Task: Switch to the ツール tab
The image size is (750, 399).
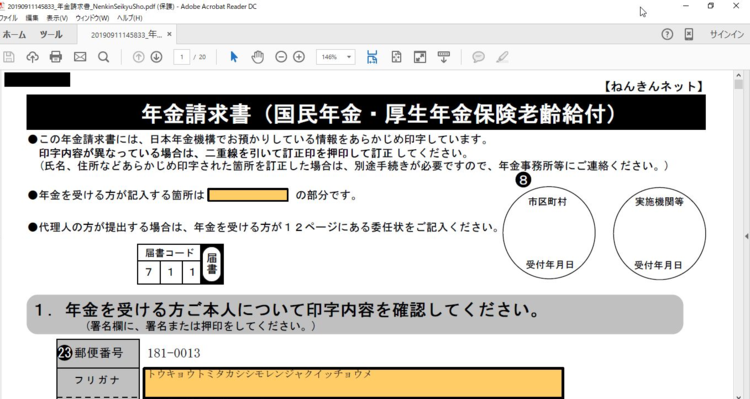Action: pos(51,34)
